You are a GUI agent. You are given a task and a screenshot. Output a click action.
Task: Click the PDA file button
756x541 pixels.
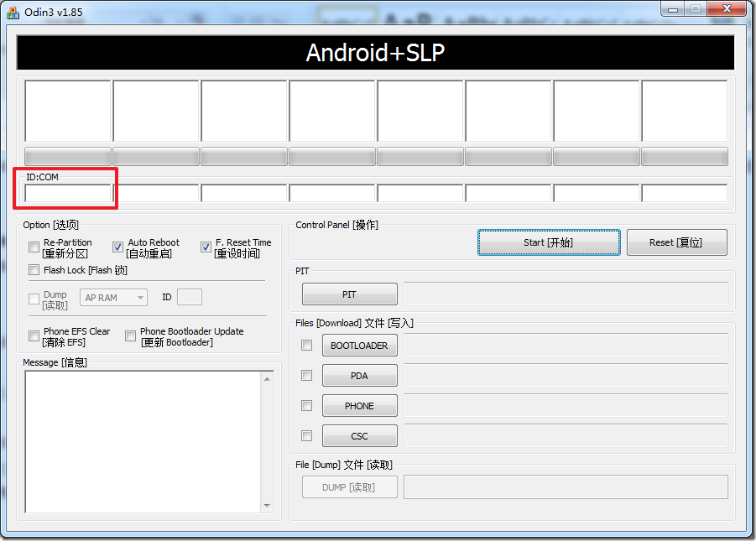(x=360, y=375)
